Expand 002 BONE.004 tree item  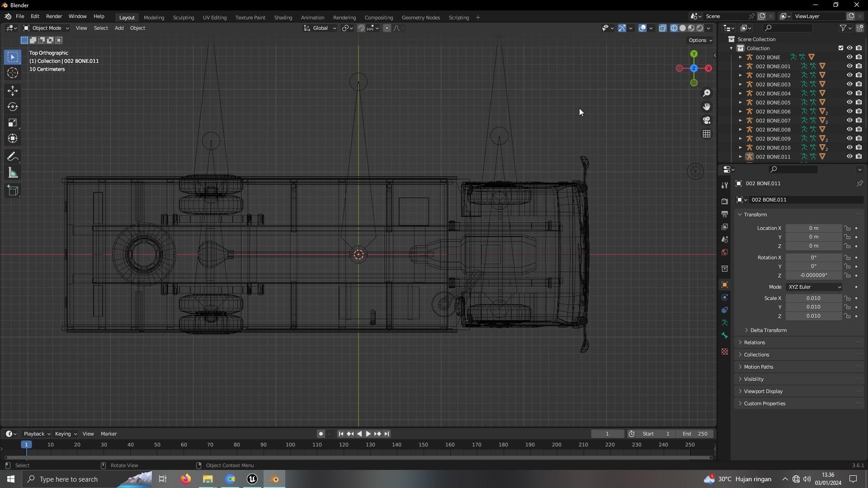(740, 94)
